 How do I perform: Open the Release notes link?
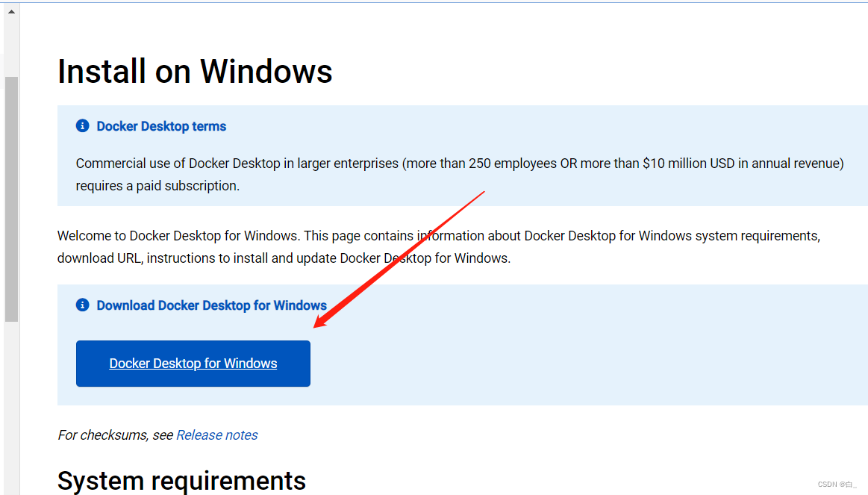pos(217,435)
